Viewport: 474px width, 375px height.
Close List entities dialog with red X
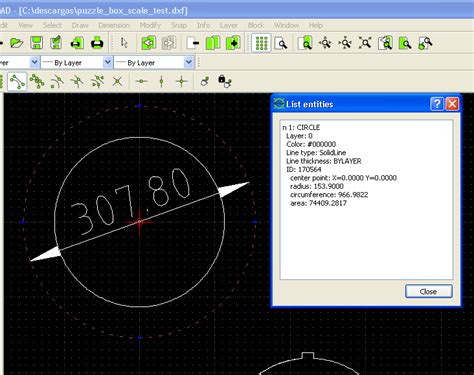(x=452, y=104)
